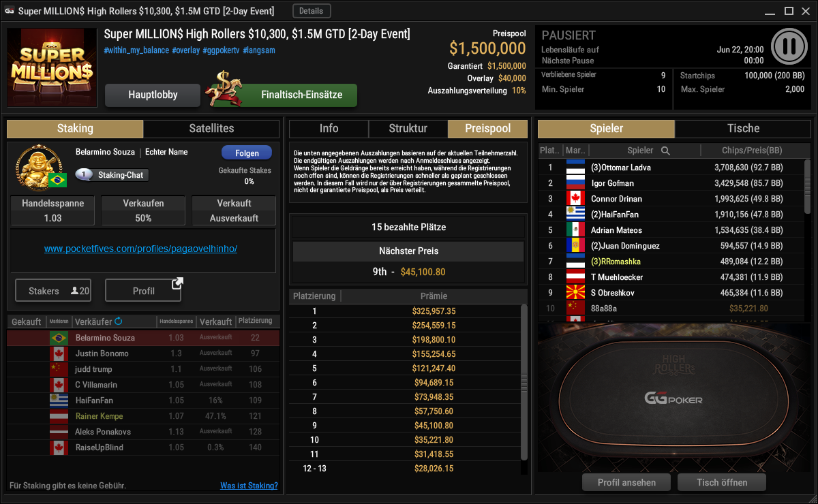This screenshot has width=818, height=504.
Task: Switch to the Satellites tab
Action: tap(211, 129)
